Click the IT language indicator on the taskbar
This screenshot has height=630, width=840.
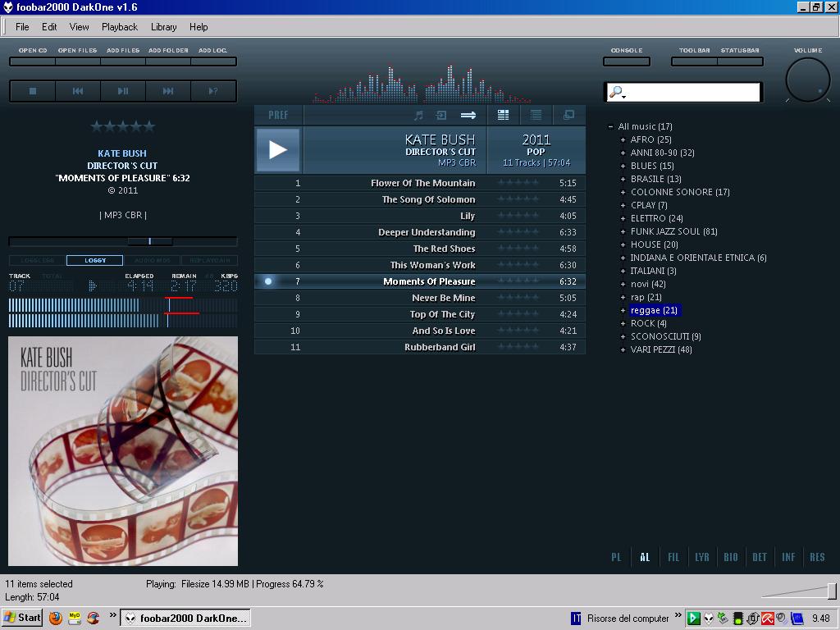click(576, 619)
